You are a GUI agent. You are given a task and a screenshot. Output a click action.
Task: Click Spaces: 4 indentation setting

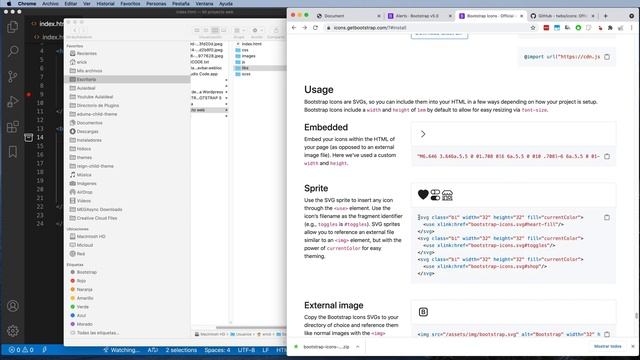point(217,350)
